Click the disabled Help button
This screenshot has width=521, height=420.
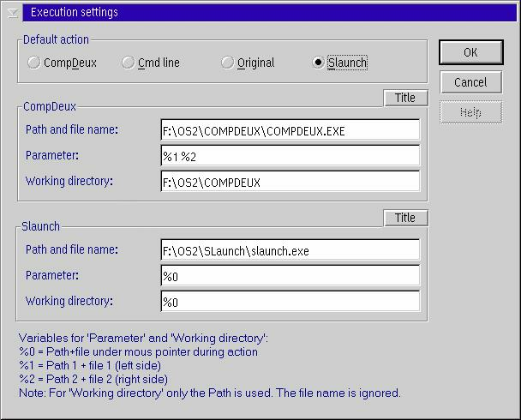click(470, 112)
